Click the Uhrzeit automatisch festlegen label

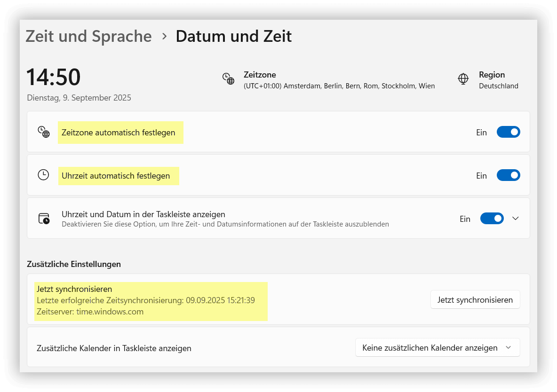pyautogui.click(x=116, y=176)
